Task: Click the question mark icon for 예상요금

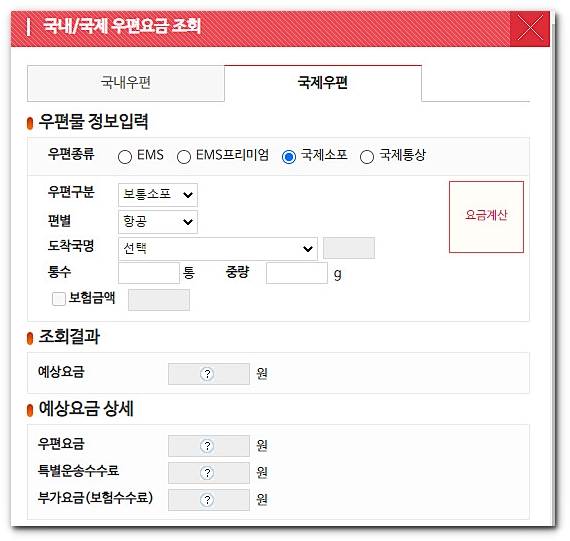Action: (x=207, y=374)
